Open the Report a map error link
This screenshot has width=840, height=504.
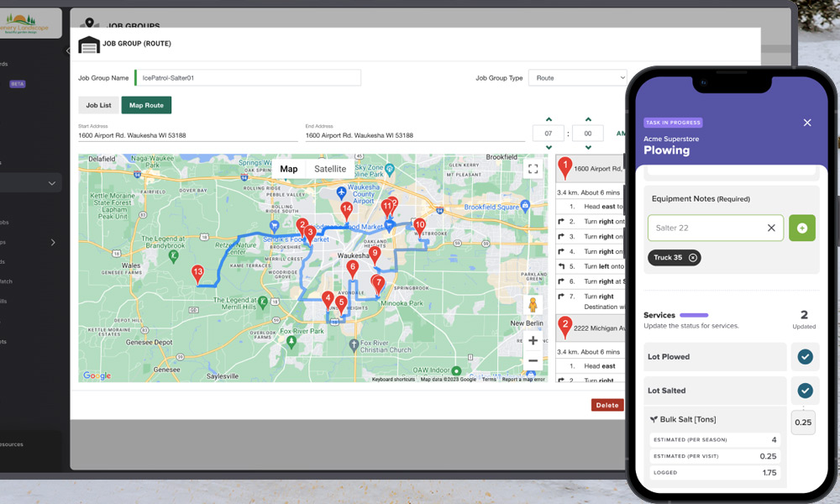(x=523, y=380)
